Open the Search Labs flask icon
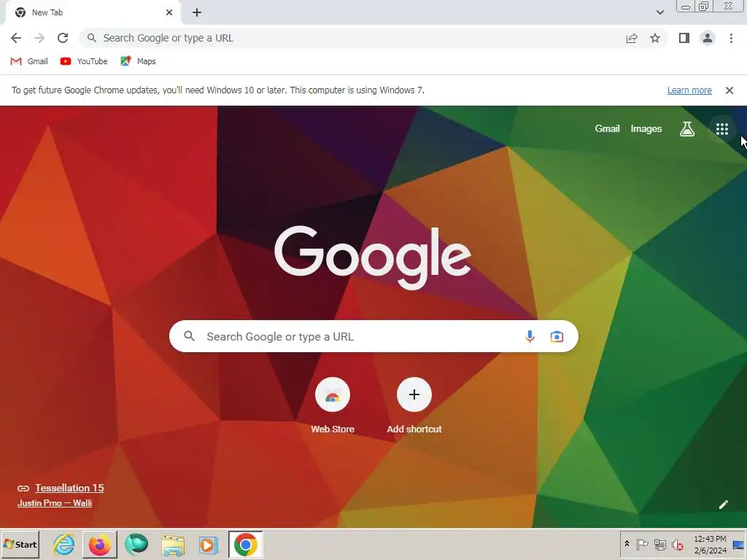This screenshot has height=560, width=747. 687,128
